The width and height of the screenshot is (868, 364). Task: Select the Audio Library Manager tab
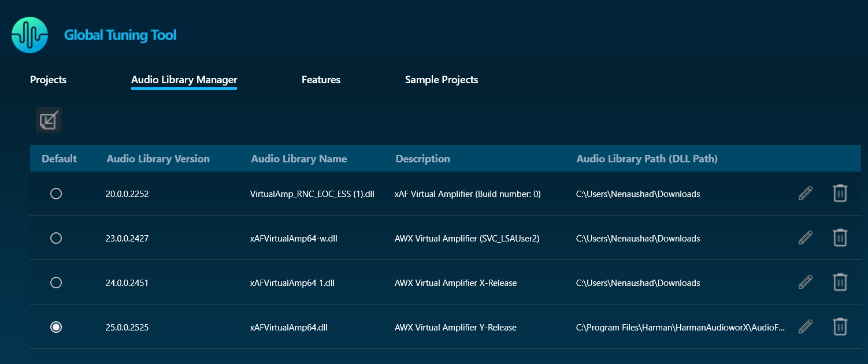(184, 80)
